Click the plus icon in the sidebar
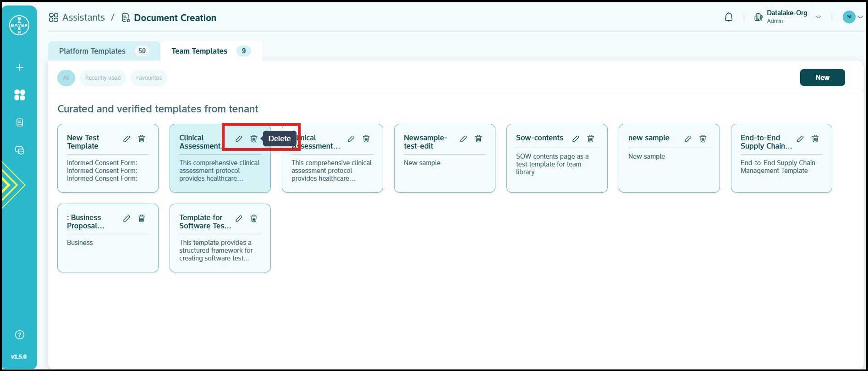 click(x=19, y=67)
